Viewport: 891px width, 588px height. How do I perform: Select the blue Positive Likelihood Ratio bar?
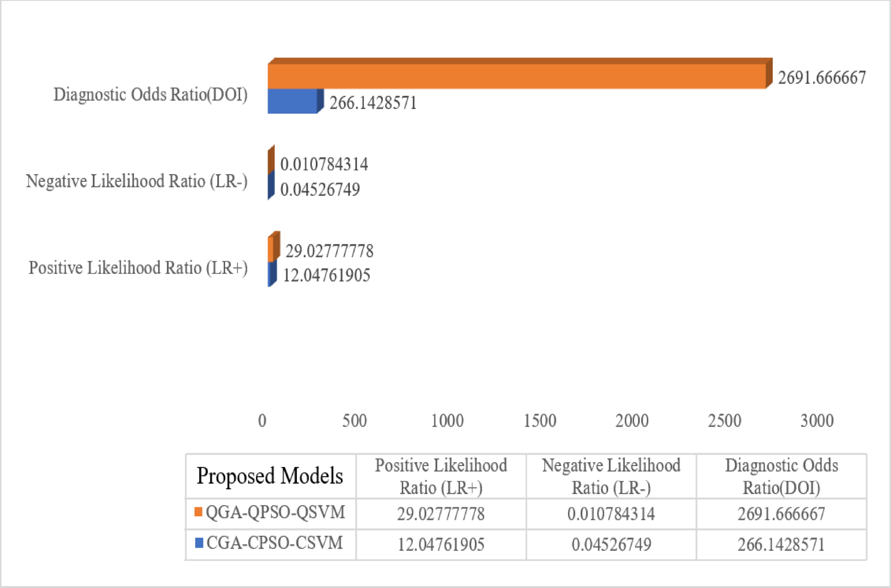(x=271, y=274)
